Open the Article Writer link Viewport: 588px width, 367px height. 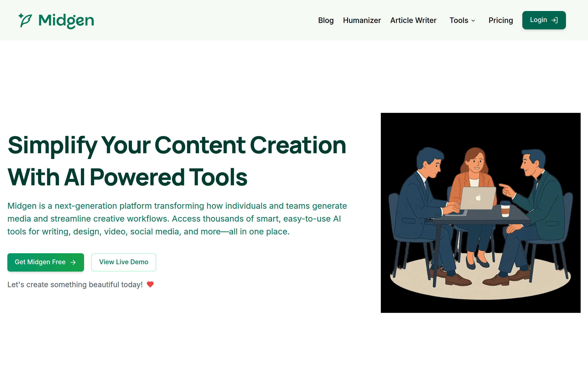point(413,20)
